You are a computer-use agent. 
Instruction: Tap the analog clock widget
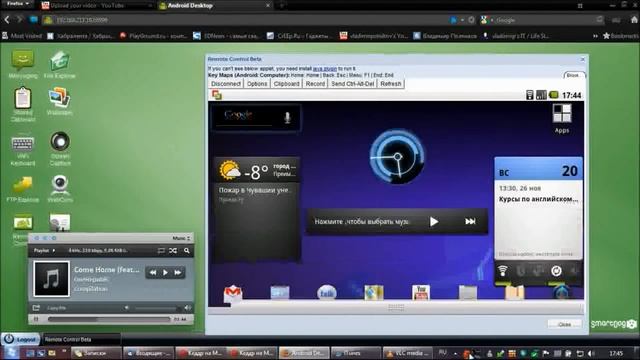click(397, 156)
